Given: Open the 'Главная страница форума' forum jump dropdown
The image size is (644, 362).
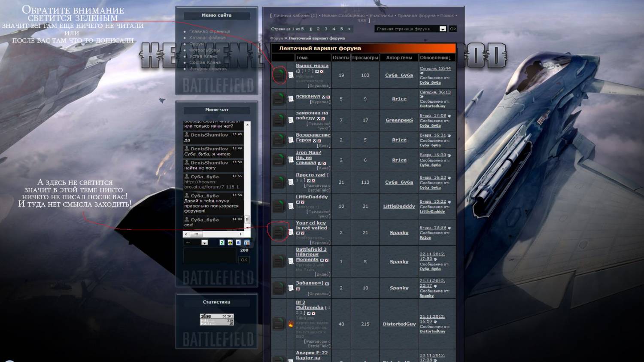Looking at the screenshot, I should tap(411, 29).
